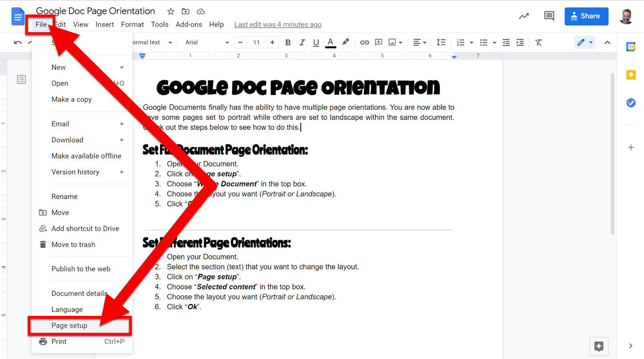Choose Rename from File menu
Viewport: 644px width, 359px height.
pyautogui.click(x=82, y=197)
